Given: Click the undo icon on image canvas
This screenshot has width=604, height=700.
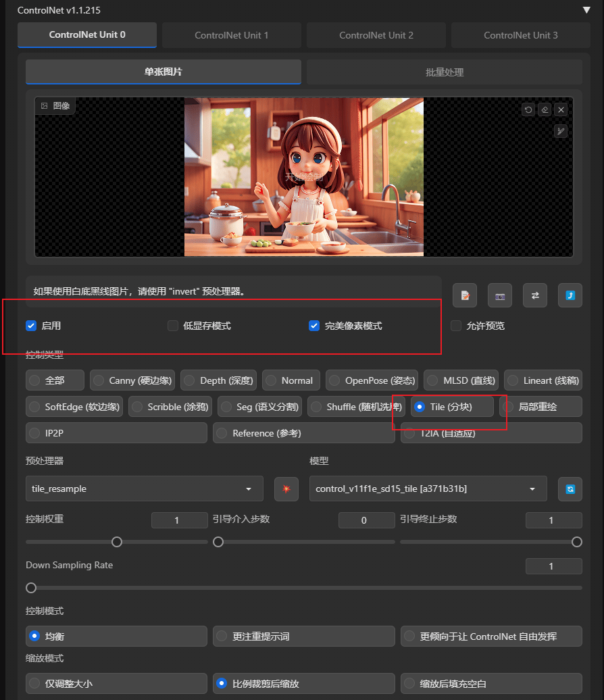Looking at the screenshot, I should [528, 110].
